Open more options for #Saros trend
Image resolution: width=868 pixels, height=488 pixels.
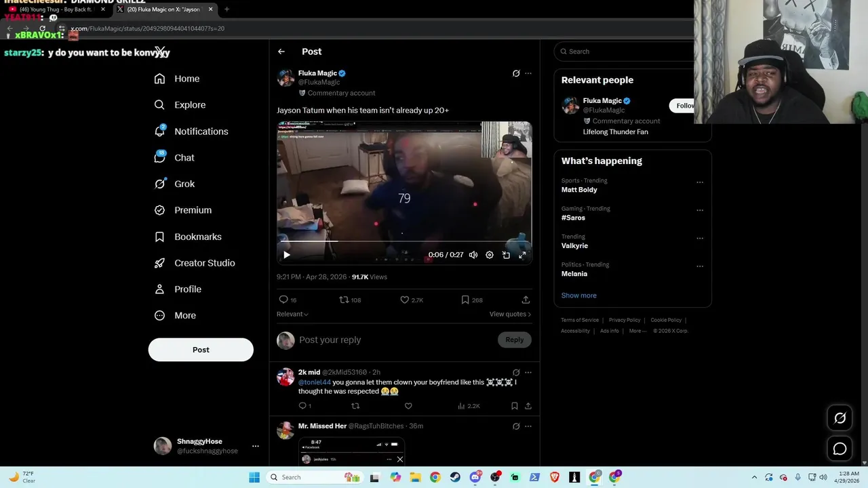700,210
